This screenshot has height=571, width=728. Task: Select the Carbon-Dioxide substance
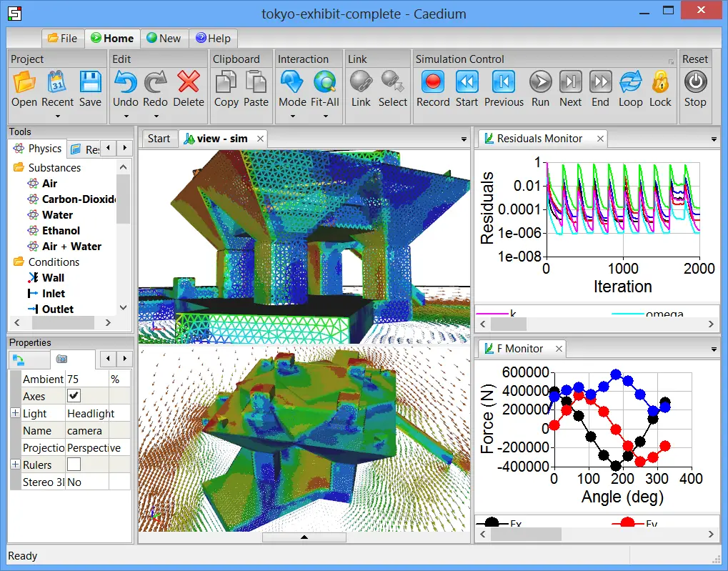pos(77,199)
